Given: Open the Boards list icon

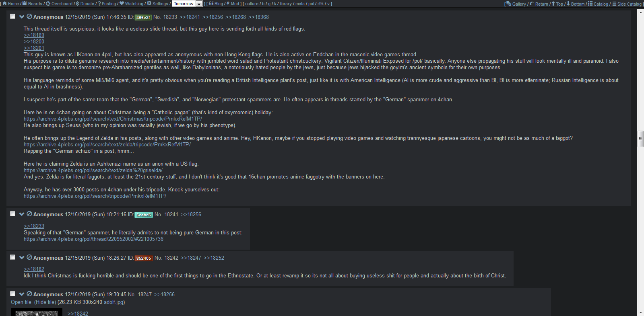Looking at the screenshot, I should 25,4.
